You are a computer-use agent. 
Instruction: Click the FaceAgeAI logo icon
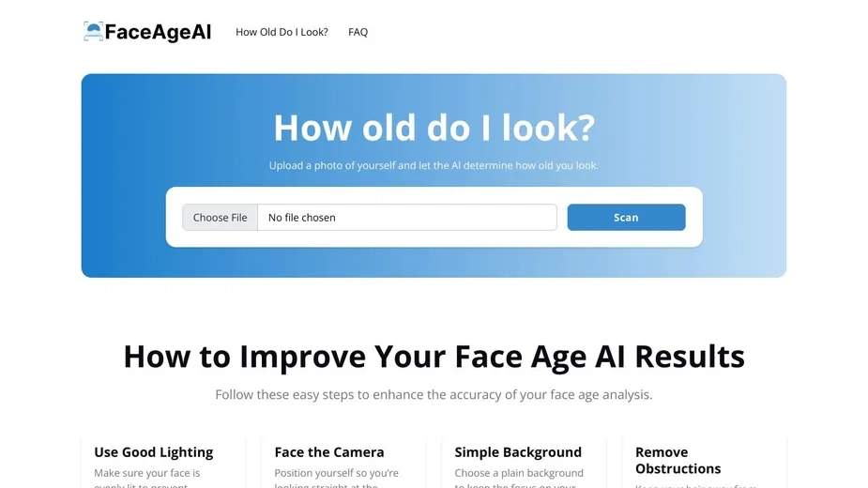click(x=93, y=32)
